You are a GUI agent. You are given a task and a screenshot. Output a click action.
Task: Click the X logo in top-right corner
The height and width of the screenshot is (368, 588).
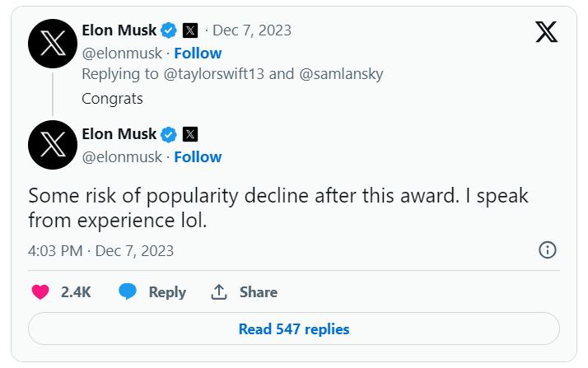[546, 32]
